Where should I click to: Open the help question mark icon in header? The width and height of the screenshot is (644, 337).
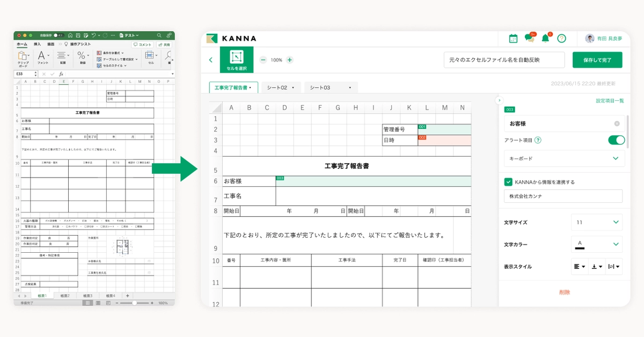coord(561,38)
